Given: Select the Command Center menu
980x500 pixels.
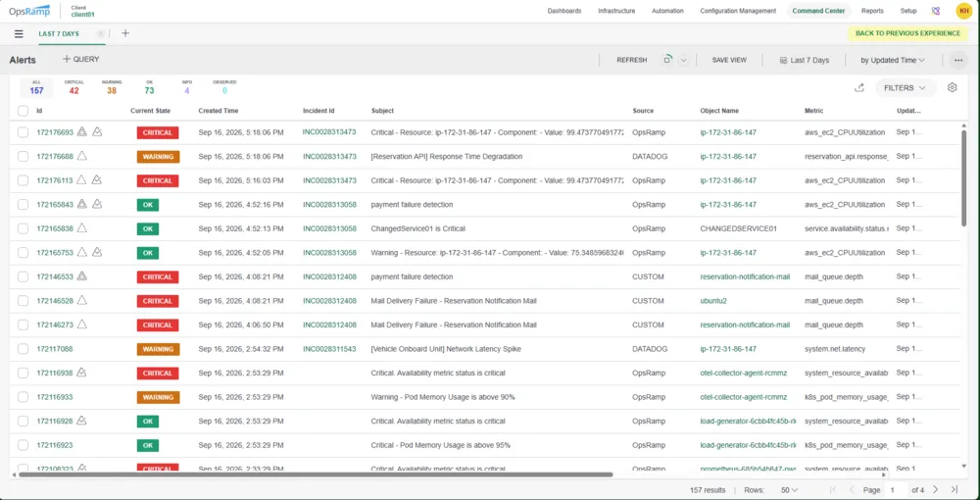Looking at the screenshot, I should (818, 11).
